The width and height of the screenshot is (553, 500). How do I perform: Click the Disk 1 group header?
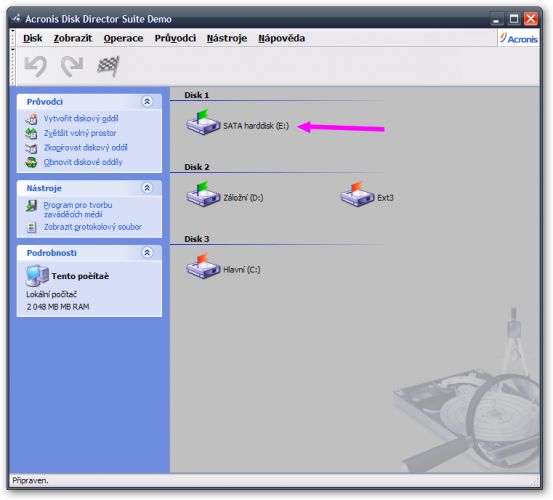click(x=196, y=95)
